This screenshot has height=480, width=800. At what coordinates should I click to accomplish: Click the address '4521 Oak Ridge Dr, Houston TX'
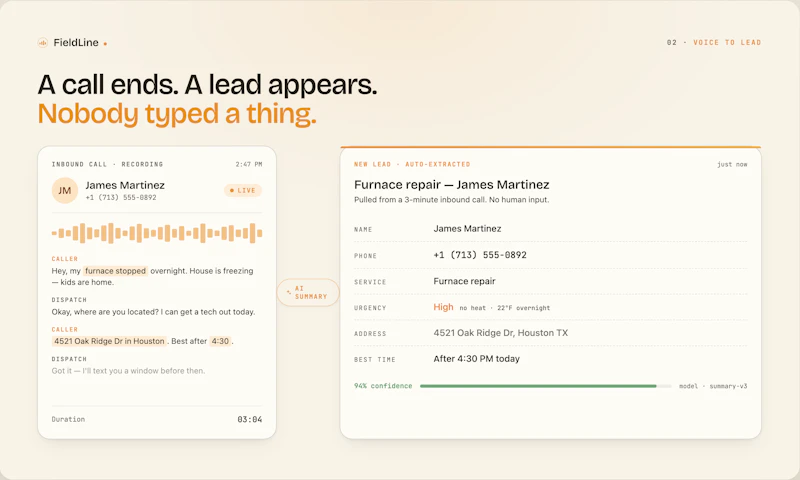point(501,333)
